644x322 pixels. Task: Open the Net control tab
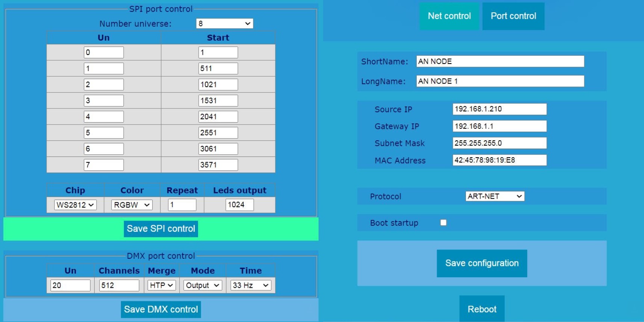[449, 16]
